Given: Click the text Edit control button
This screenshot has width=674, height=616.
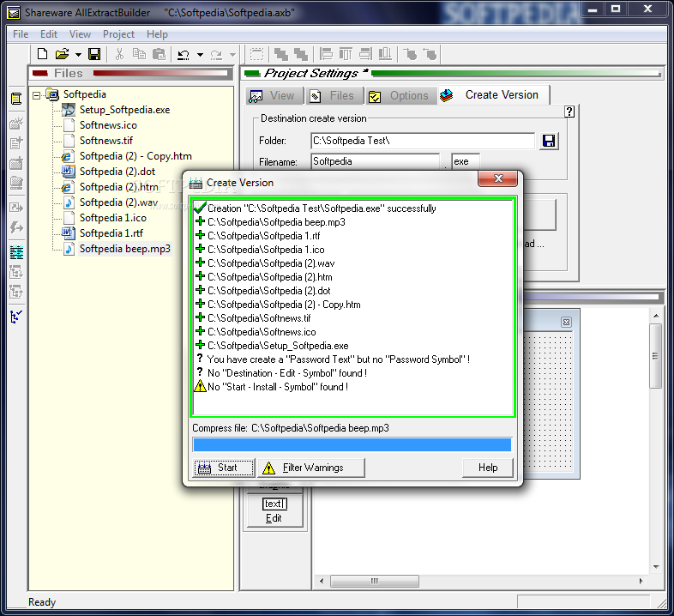Looking at the screenshot, I should tap(274, 510).
